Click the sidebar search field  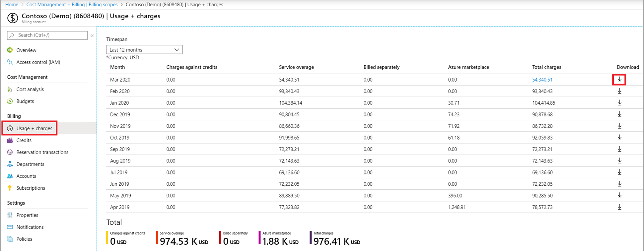pyautogui.click(x=50, y=35)
